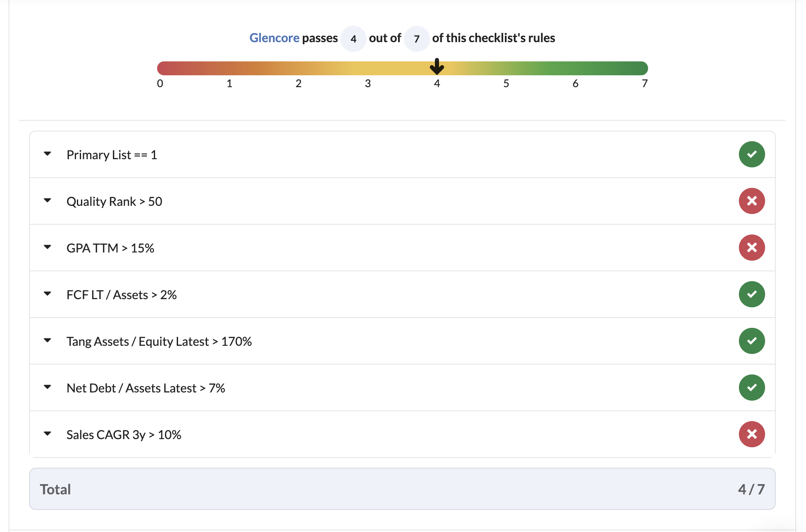Expand Net Debt / Assets Latest rule

[x=47, y=387]
